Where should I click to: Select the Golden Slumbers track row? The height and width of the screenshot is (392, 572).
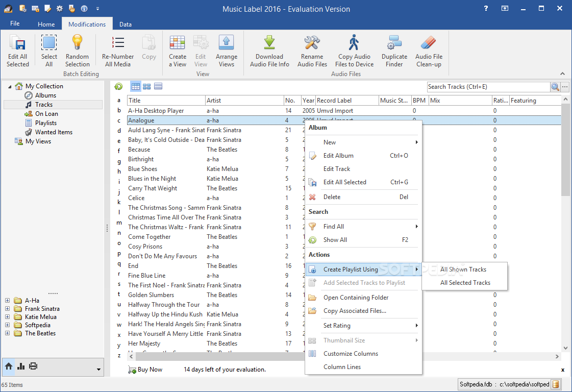tap(215, 295)
